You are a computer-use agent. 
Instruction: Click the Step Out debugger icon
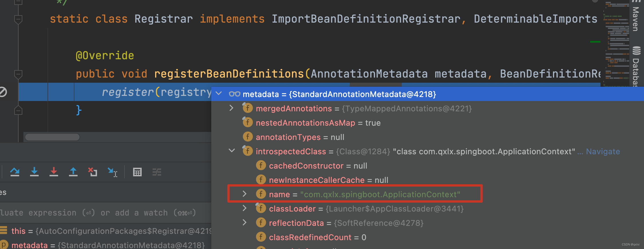(73, 172)
